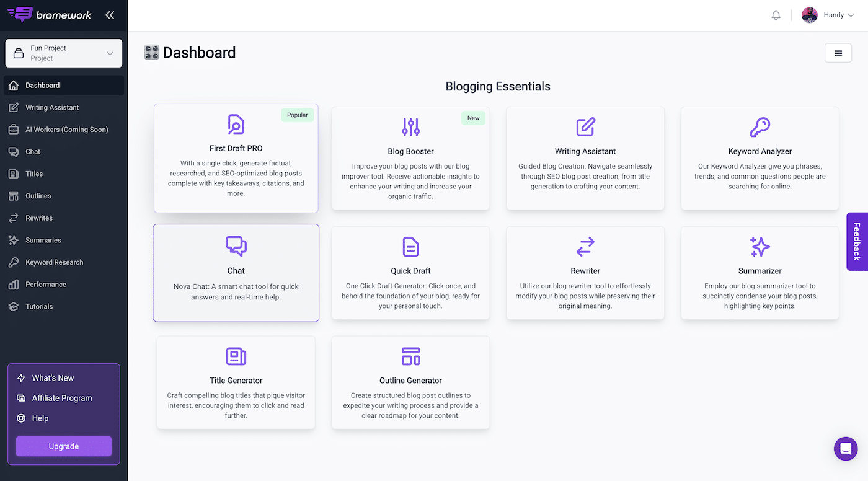Click the New badge on Blog Booster

pyautogui.click(x=474, y=118)
